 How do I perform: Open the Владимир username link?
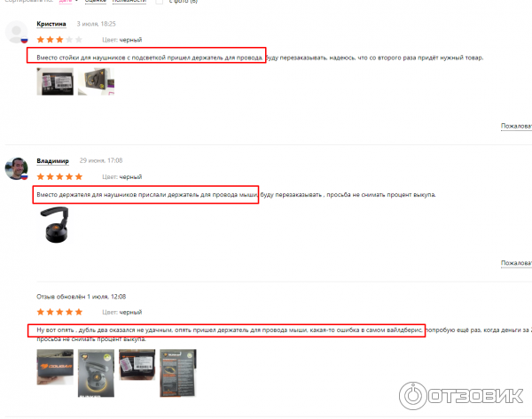point(52,160)
